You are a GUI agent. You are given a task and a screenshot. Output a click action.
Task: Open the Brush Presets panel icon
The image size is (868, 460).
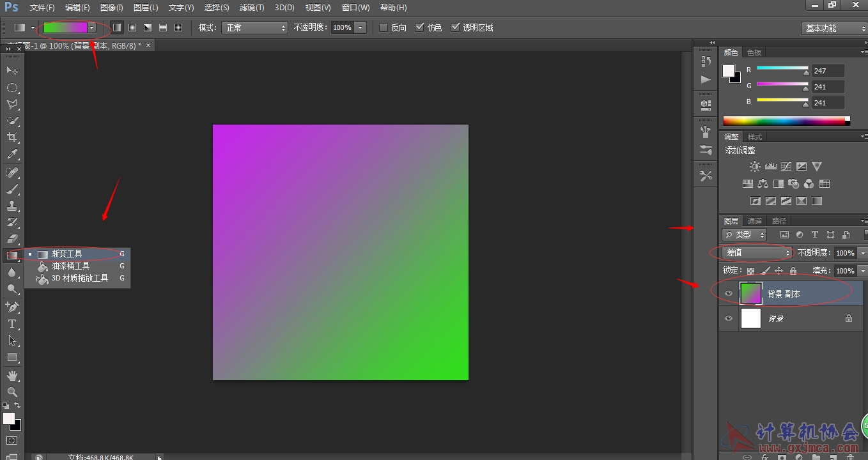point(706,151)
